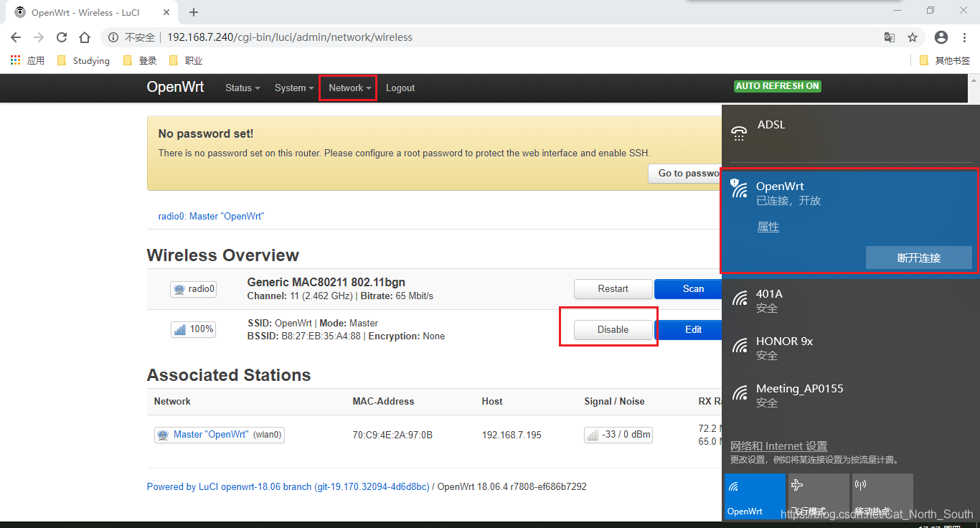Toggle the AUTO REFRESH ON indicator

pos(778,86)
